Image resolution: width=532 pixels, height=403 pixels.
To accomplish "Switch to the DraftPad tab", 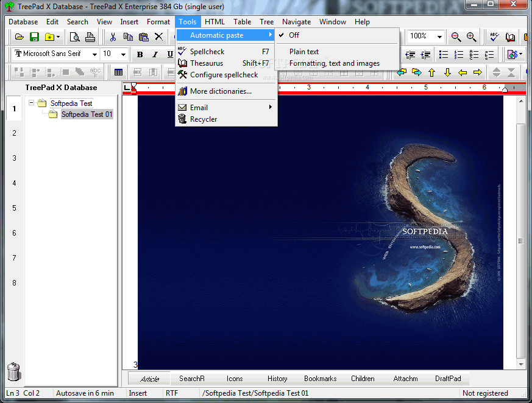I will point(448,379).
